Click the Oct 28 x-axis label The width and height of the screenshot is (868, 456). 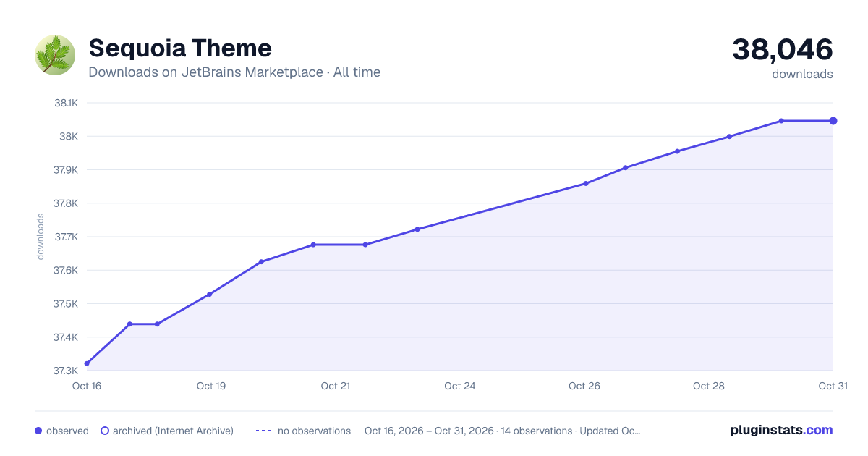pyautogui.click(x=709, y=386)
